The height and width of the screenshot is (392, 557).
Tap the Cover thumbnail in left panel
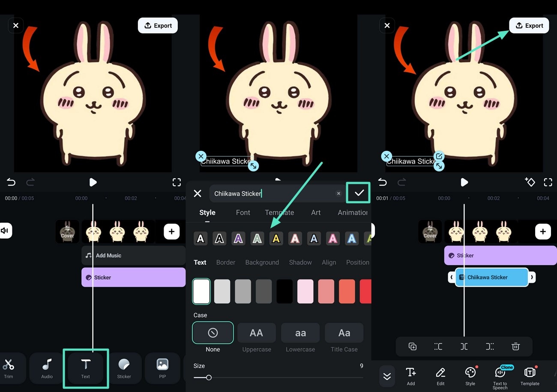pyautogui.click(x=67, y=232)
